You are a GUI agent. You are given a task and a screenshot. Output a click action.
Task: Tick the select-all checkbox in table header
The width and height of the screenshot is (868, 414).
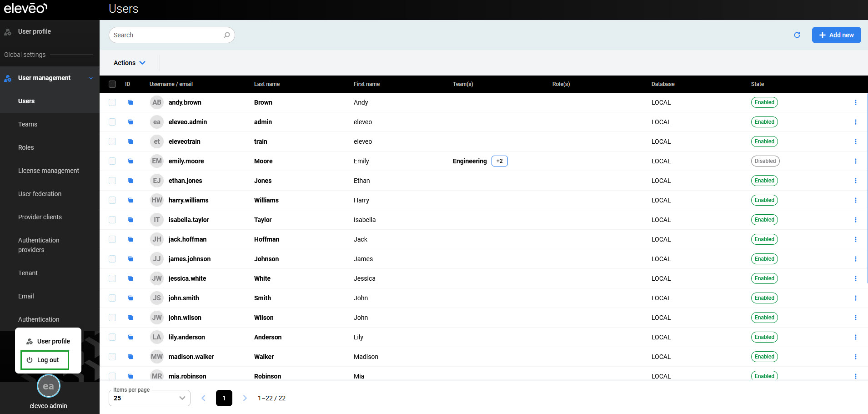[x=112, y=84]
